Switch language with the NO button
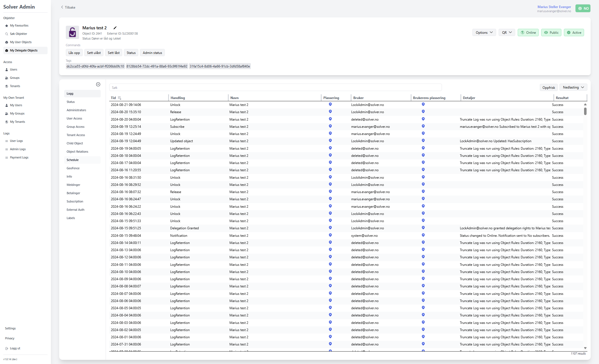Image resolution: width=599 pixels, height=364 pixels. (x=583, y=8)
